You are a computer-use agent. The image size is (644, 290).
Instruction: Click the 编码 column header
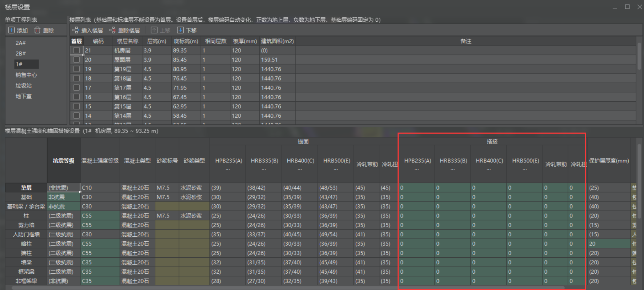coord(98,41)
